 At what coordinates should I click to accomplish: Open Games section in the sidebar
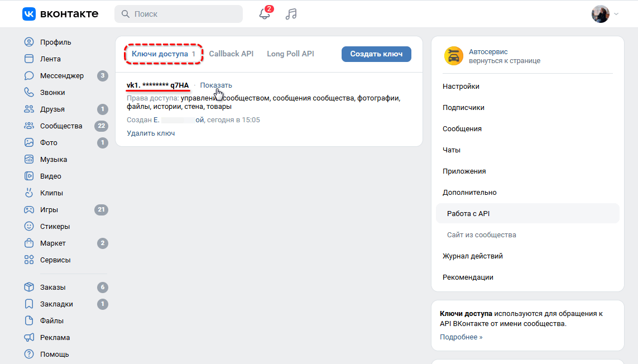(49, 210)
